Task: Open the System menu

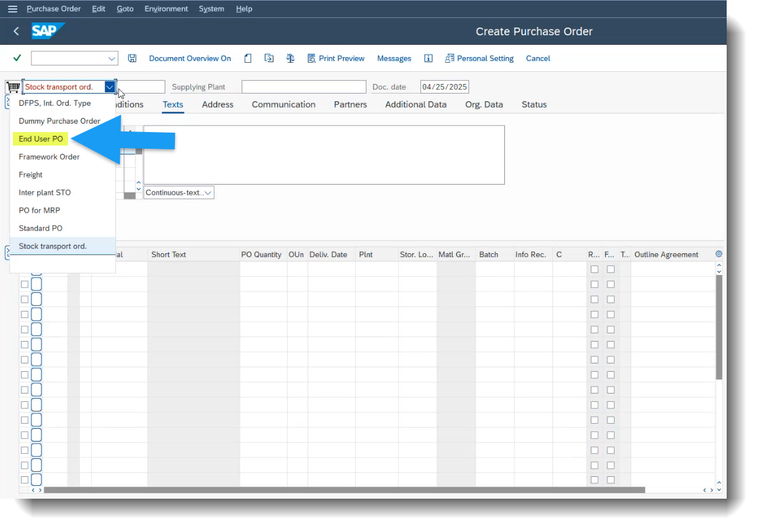Action: (211, 9)
